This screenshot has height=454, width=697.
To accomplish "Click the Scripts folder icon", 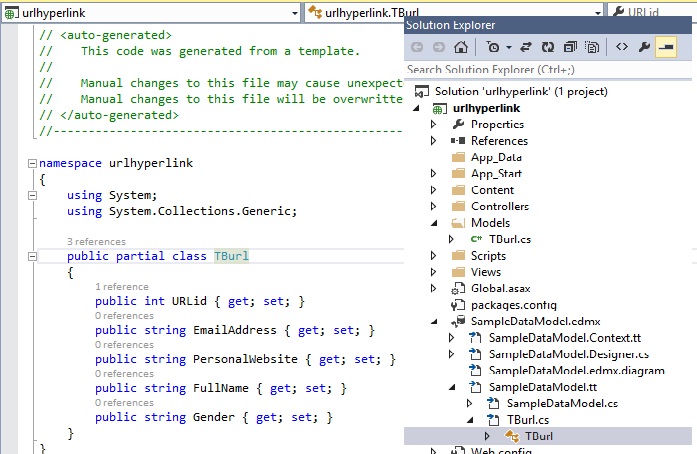I will pyautogui.click(x=458, y=256).
